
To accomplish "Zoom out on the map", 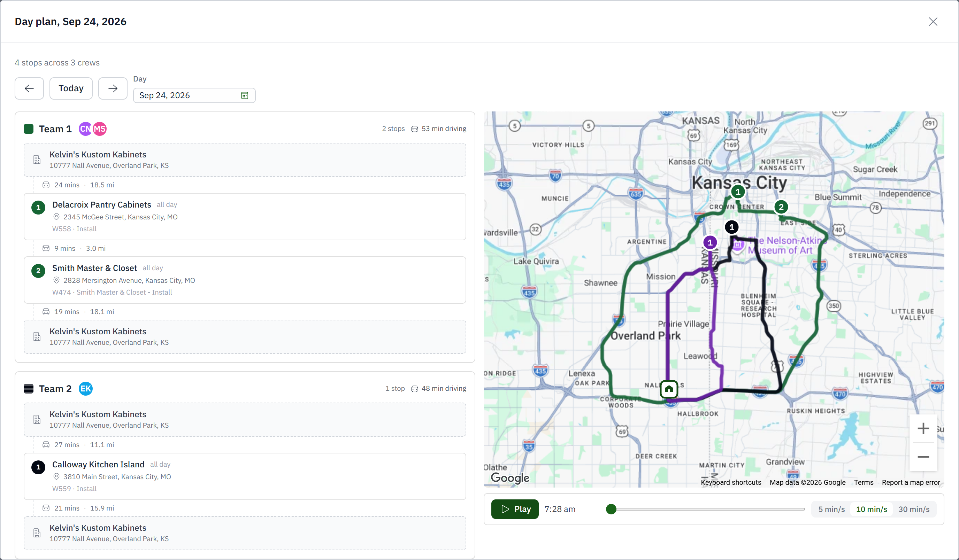I will pos(923,457).
